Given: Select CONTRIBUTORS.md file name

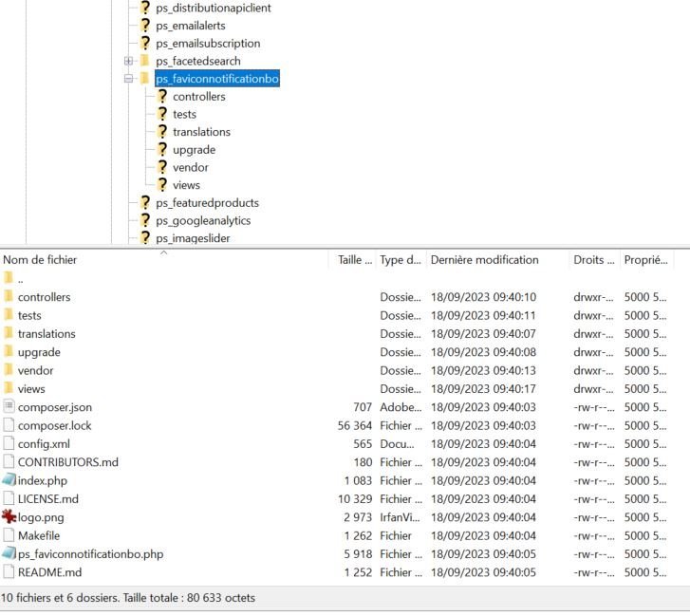Looking at the screenshot, I should tap(68, 462).
